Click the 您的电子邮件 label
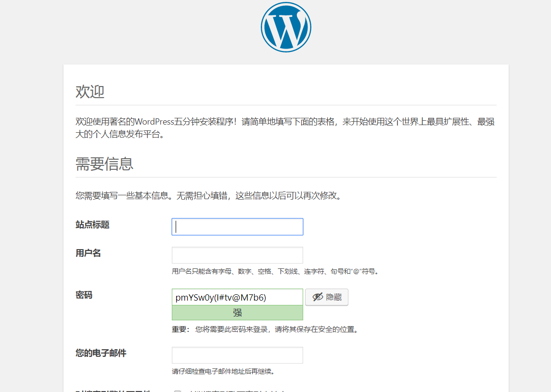Screen dimensions: 551x392 [101, 353]
